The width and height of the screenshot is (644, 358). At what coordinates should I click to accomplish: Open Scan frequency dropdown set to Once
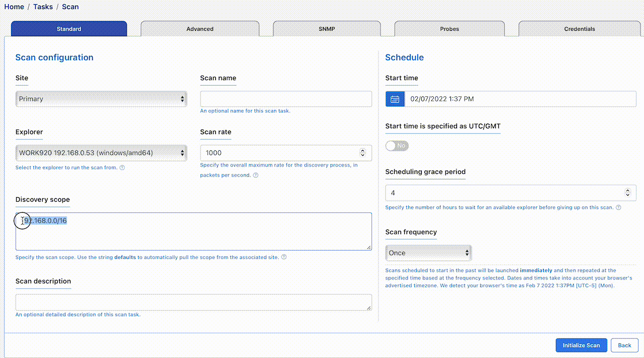(x=428, y=253)
